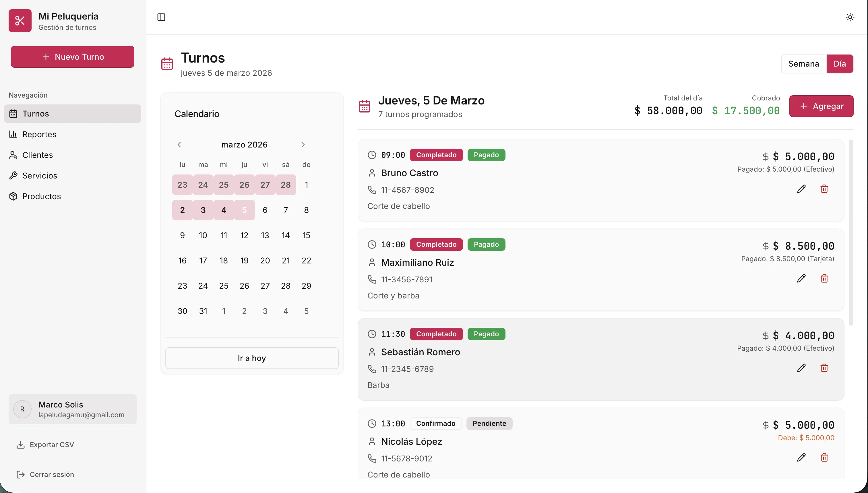Screen dimensions: 868x493
Task: Open the Marco Solis user profile card
Action: [72, 409]
